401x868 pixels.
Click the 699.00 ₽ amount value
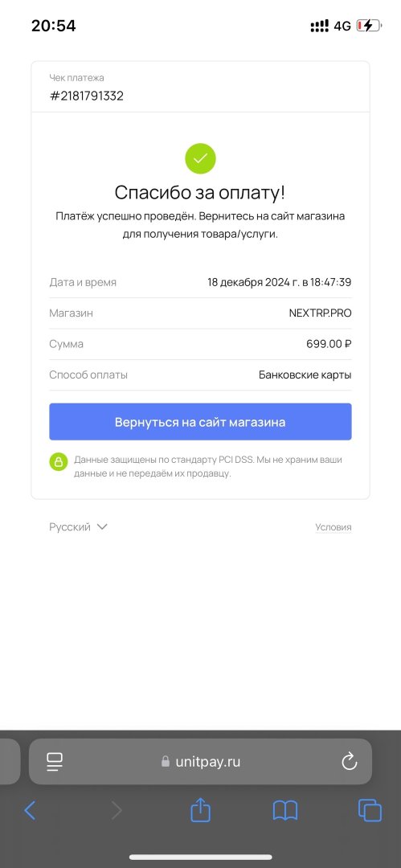(x=329, y=344)
